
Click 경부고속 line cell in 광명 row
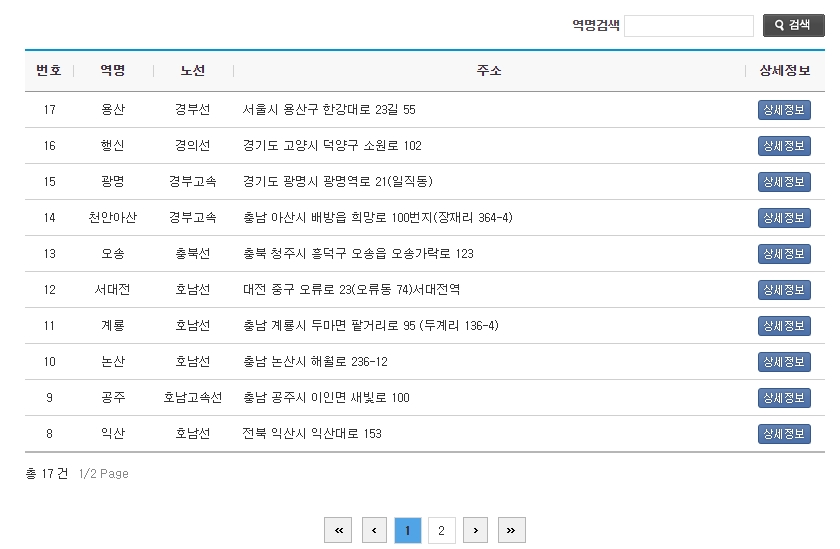193,181
